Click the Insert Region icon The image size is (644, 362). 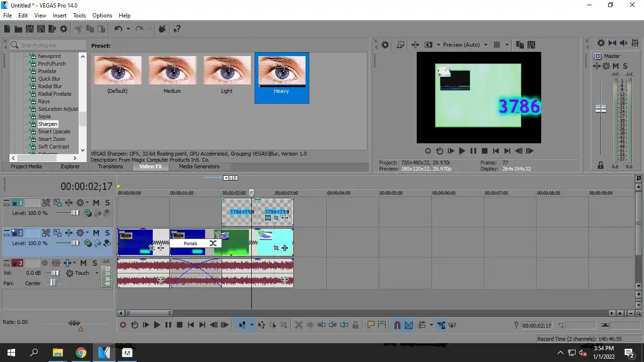click(x=382, y=325)
